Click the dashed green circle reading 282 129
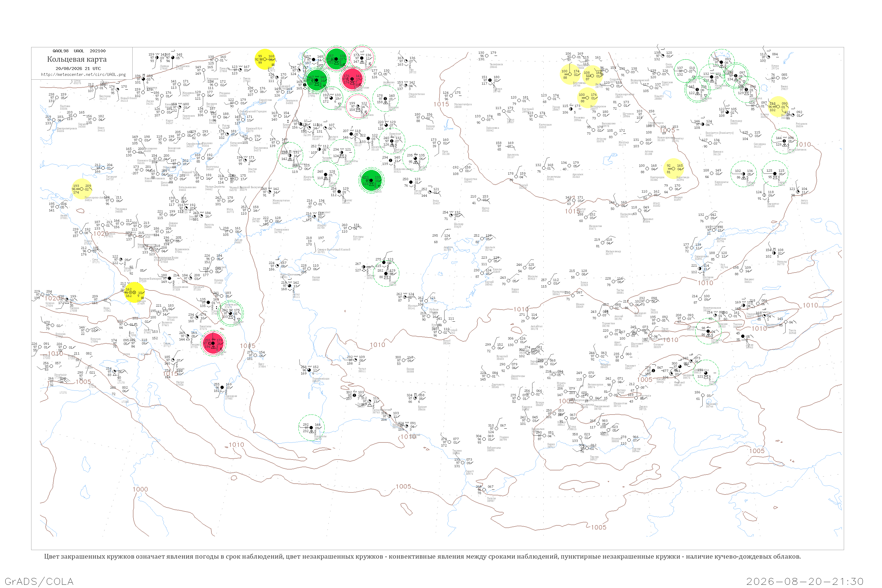 click(x=386, y=273)
